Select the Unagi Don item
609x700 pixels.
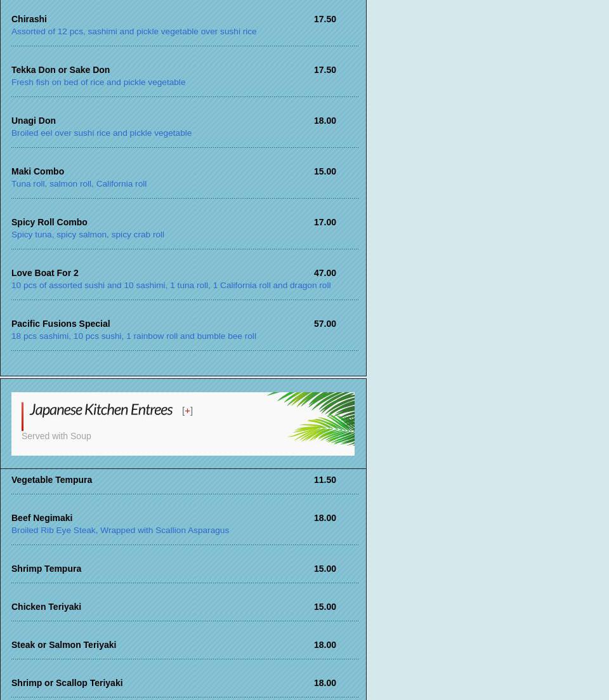point(34,121)
